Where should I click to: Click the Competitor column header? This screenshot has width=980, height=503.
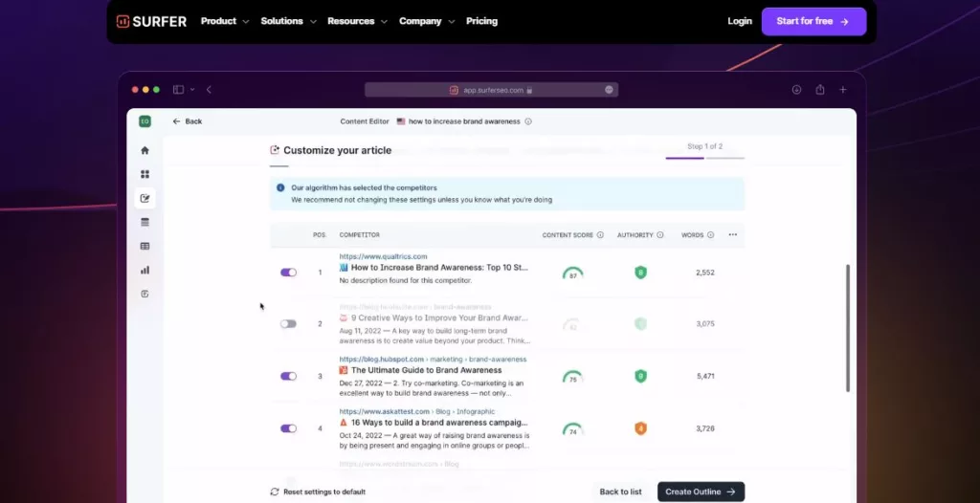point(360,235)
